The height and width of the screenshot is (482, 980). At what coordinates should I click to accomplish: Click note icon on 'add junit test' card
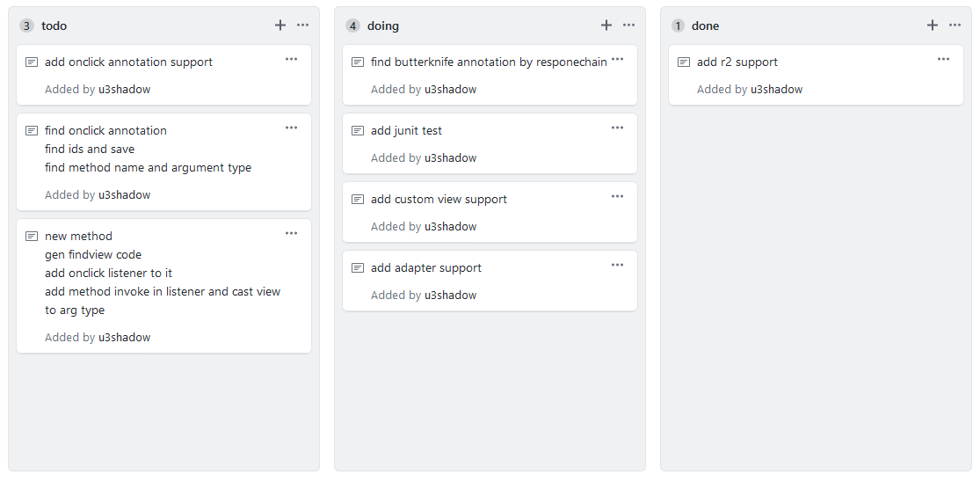[358, 131]
